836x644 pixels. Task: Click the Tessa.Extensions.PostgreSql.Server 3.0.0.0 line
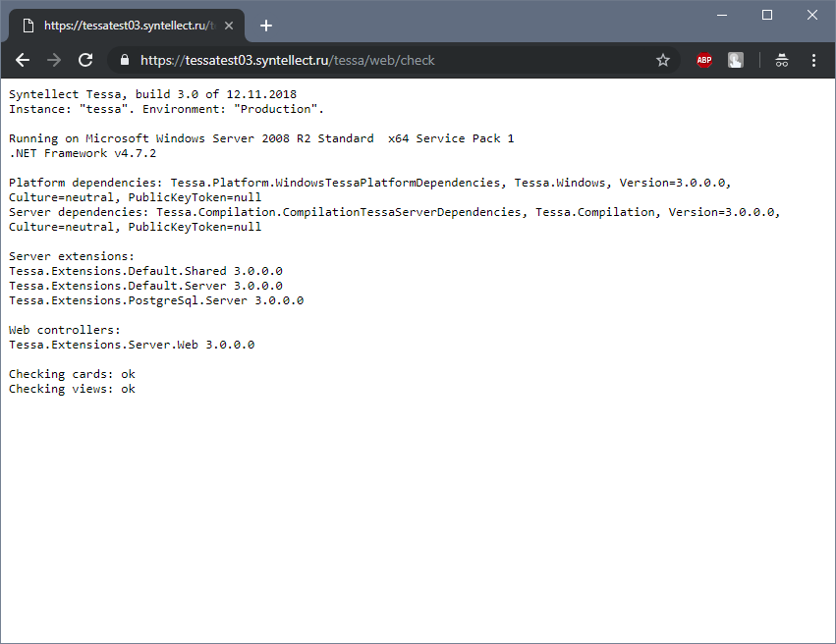(x=156, y=300)
